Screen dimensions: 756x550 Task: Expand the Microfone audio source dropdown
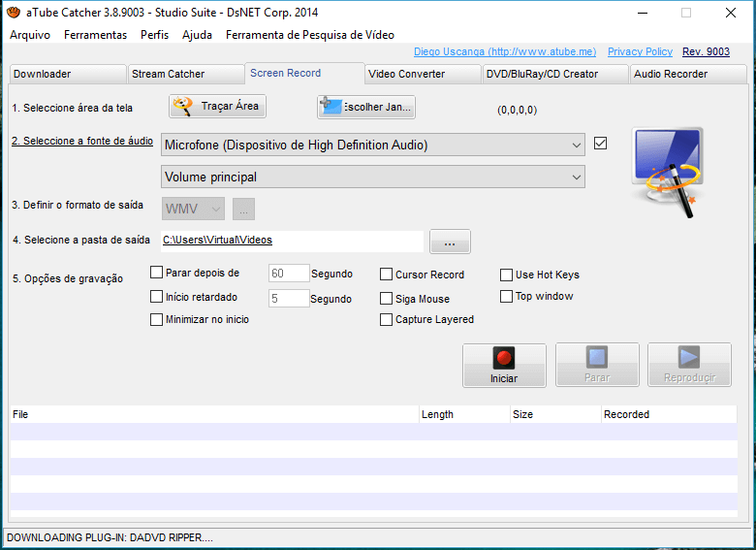pos(577,145)
